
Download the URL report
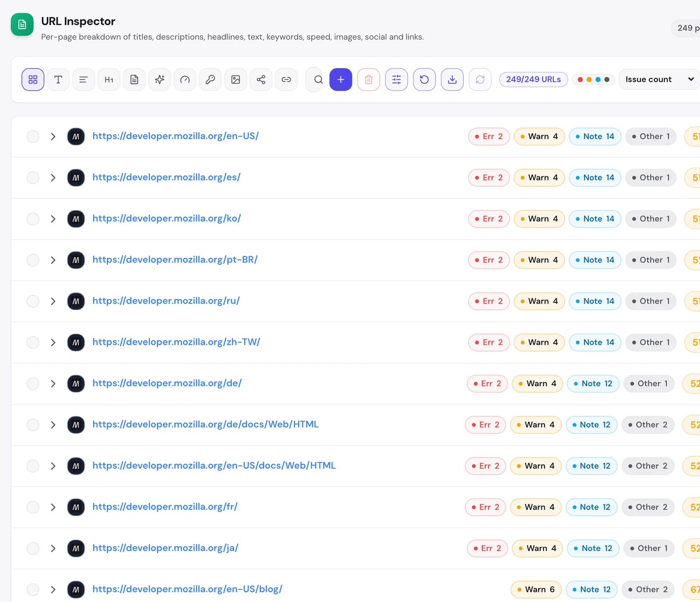click(x=452, y=79)
